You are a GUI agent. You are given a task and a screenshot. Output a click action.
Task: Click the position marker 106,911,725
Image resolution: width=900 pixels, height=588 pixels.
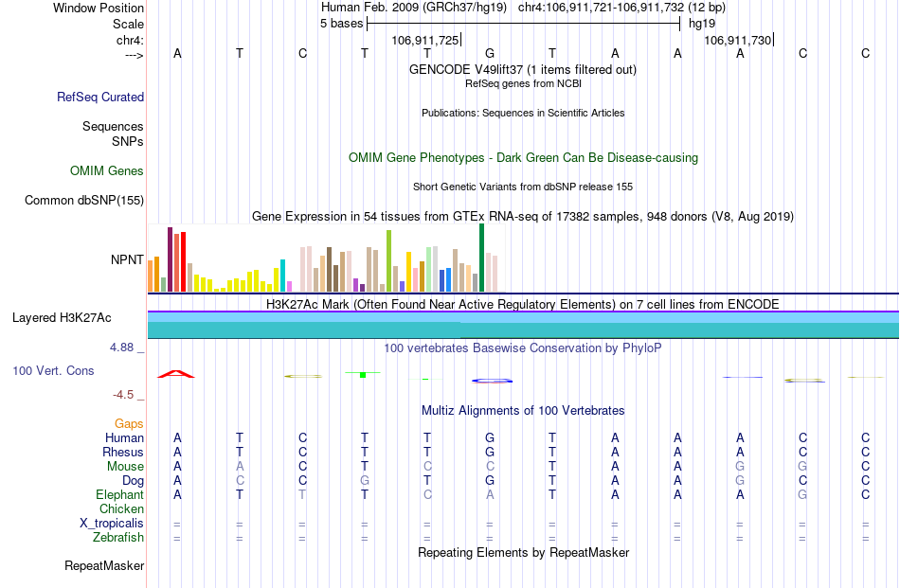point(425,40)
